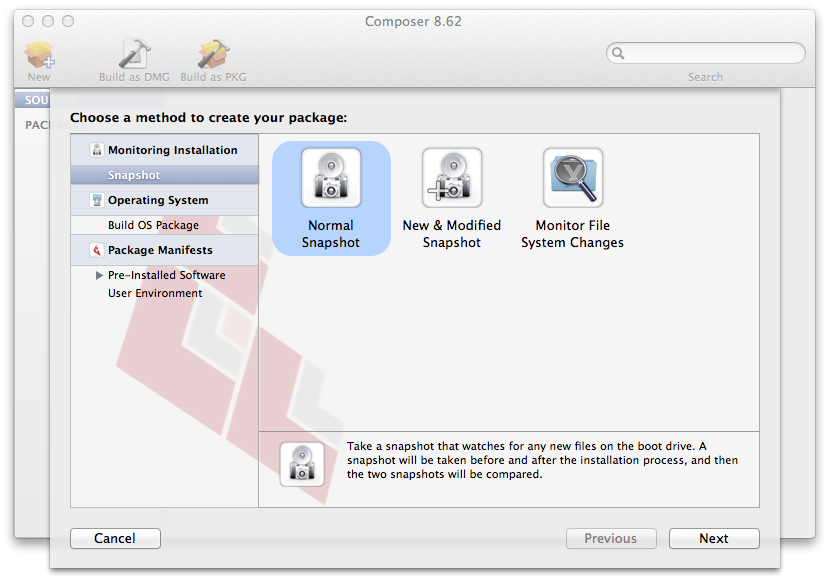Click the Build as PKG hammer icon

pos(214,53)
